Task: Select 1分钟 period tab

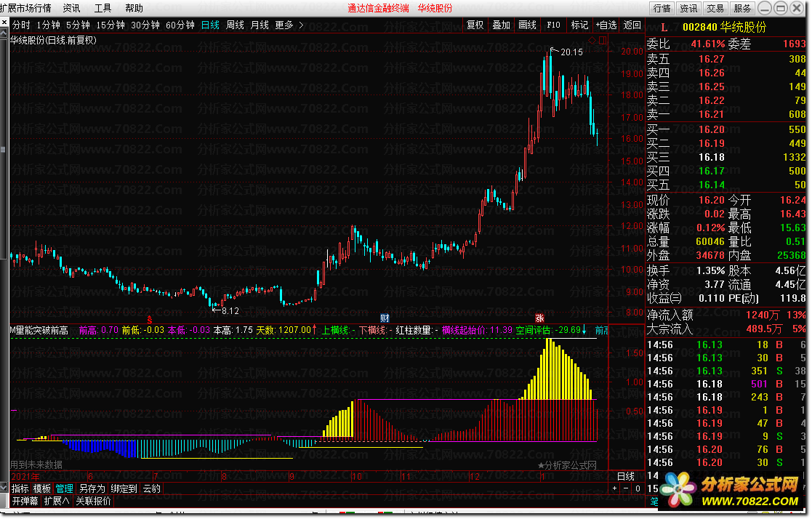Action: tap(48, 25)
